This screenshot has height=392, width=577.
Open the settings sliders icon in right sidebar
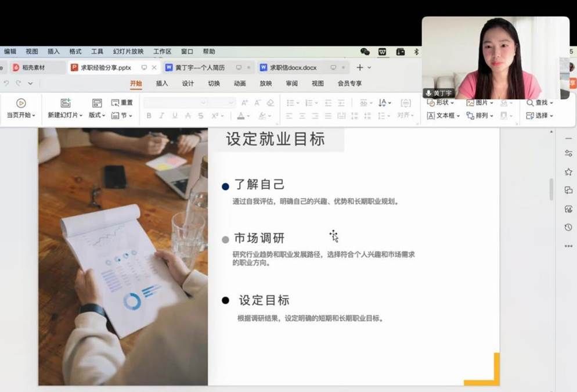568,153
